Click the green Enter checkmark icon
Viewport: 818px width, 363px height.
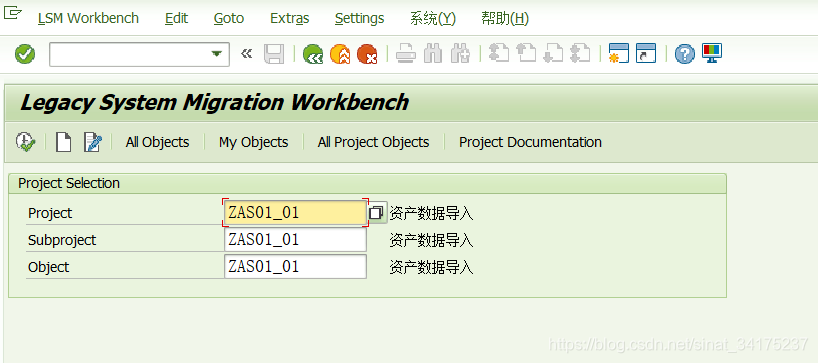pos(25,54)
